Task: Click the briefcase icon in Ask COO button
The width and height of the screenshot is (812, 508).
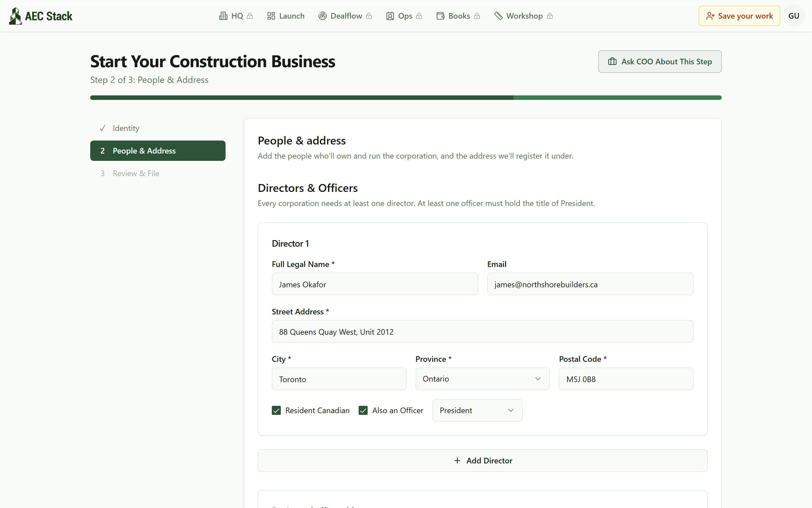Action: click(612, 62)
